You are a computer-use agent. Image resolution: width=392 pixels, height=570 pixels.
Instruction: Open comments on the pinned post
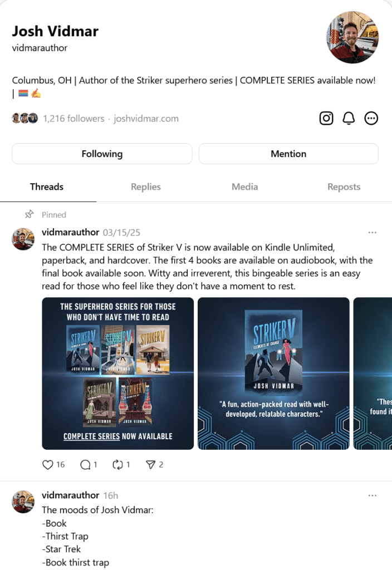click(x=85, y=465)
